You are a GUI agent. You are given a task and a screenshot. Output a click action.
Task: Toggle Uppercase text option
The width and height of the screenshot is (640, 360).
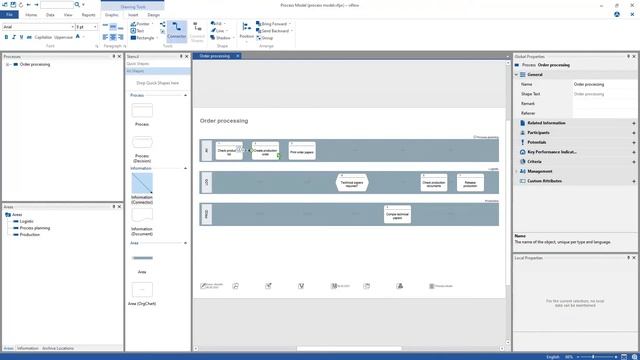coord(63,37)
